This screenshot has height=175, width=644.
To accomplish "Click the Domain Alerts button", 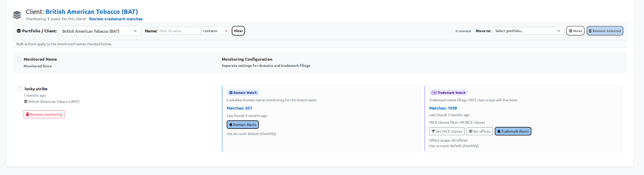I will point(242,125).
